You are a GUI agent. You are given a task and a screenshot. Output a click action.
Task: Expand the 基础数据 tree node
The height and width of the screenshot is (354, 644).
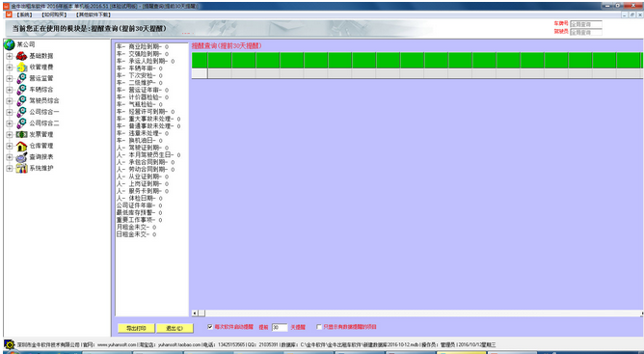(10, 56)
